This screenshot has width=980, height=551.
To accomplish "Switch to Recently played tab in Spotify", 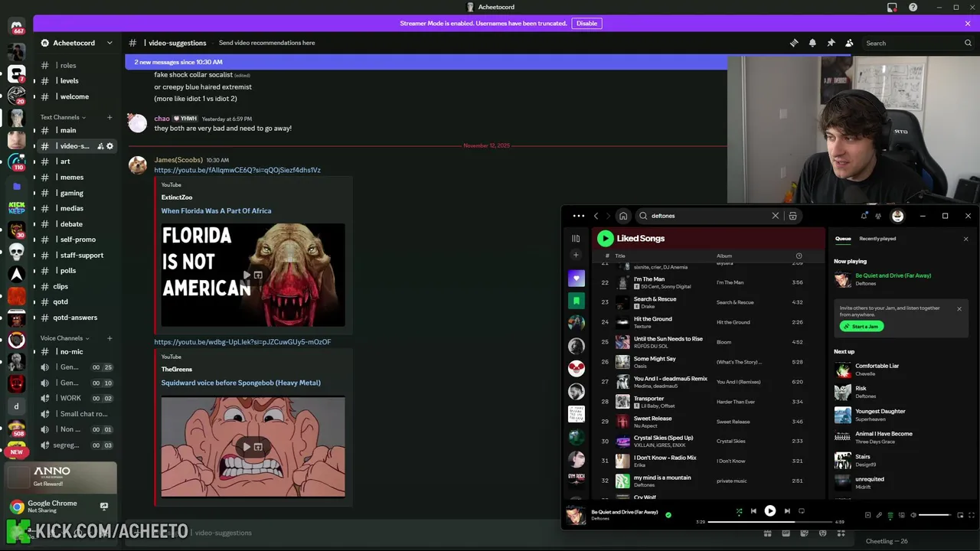I will coord(877,239).
